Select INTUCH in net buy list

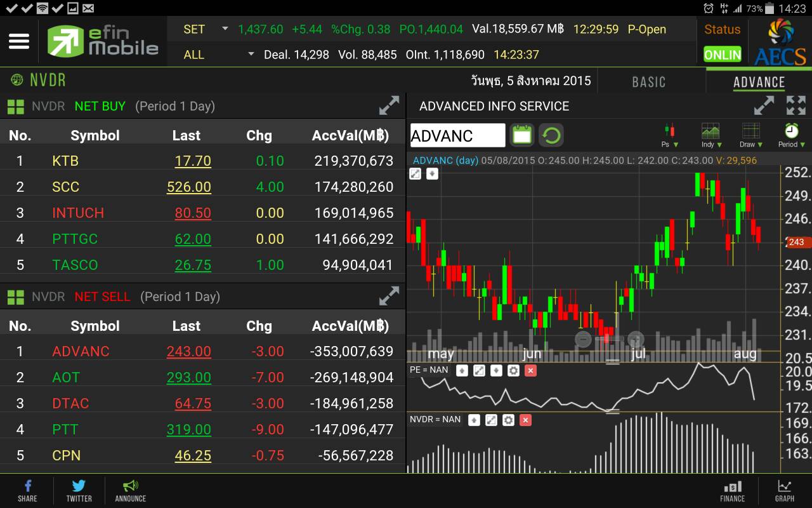point(78,213)
